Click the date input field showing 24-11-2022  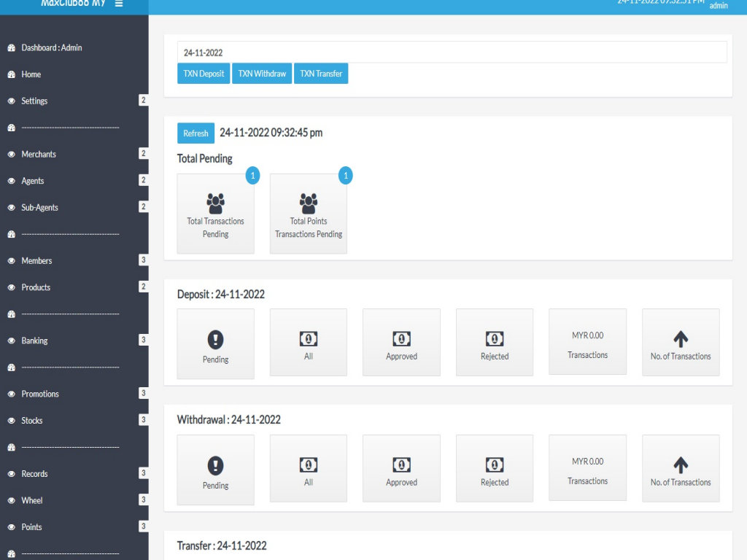point(452,52)
